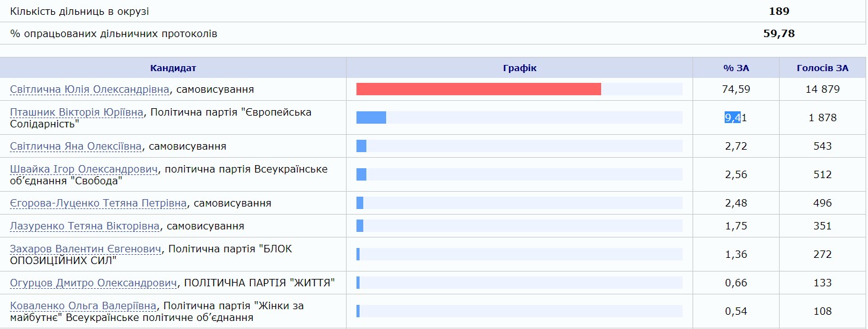Click the Кандидат column header
The height and width of the screenshot is (329, 868).
pos(173,68)
